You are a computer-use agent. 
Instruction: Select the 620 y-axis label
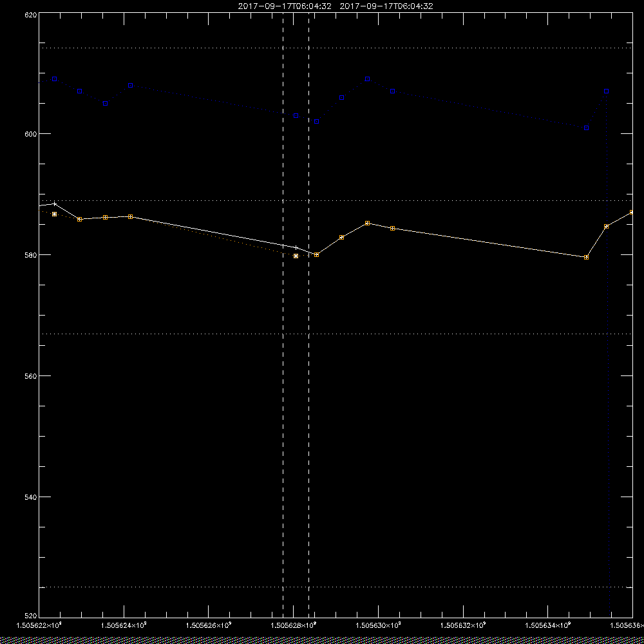(x=31, y=15)
